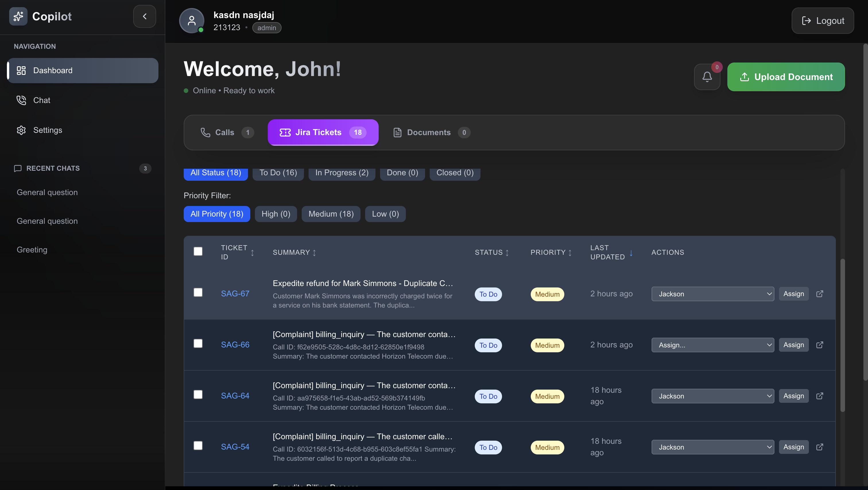Check the select-all tickets checkbox
The height and width of the screenshot is (490, 868).
pos(198,251)
